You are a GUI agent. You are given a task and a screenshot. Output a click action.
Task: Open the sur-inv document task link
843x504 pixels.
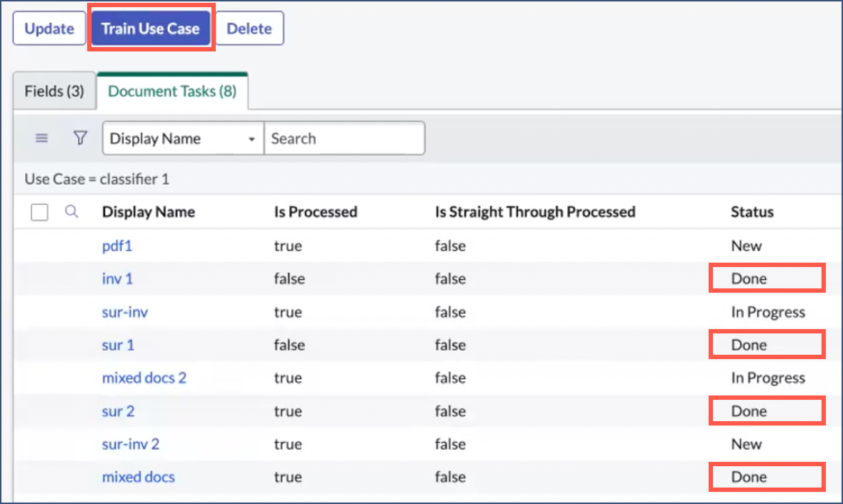[x=125, y=312]
